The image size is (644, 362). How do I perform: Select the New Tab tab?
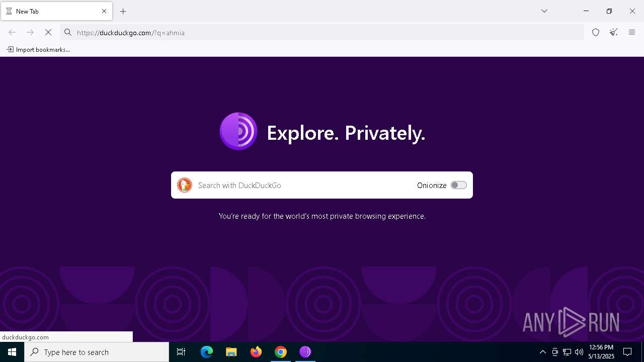[56, 11]
